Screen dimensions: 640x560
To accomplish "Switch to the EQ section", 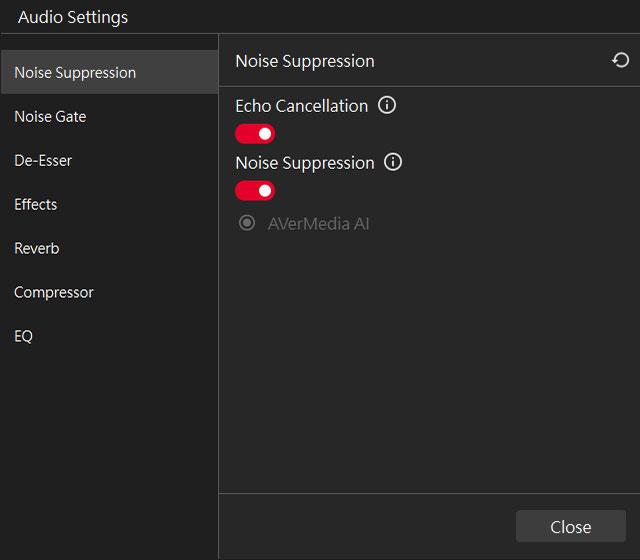I will pos(24,337).
